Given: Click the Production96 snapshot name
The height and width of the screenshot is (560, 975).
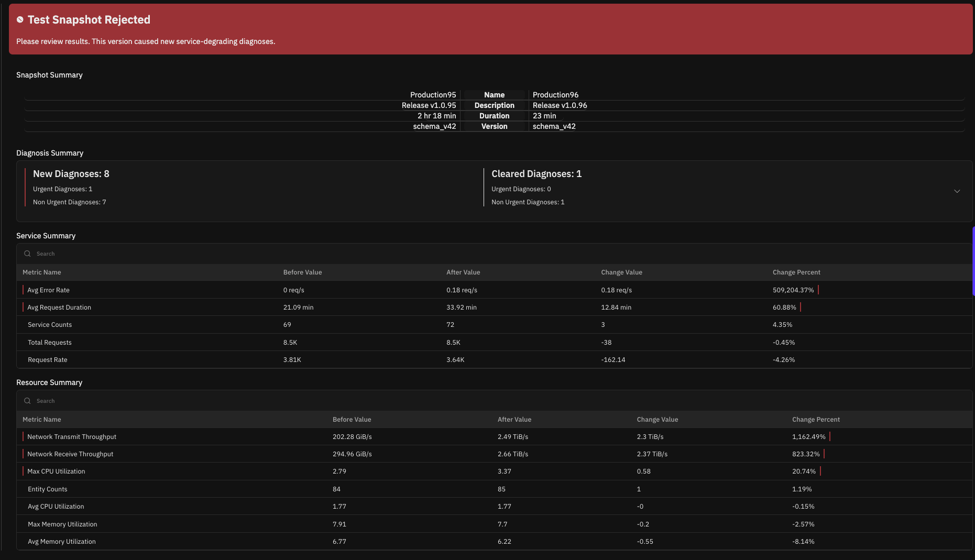Looking at the screenshot, I should coord(556,95).
